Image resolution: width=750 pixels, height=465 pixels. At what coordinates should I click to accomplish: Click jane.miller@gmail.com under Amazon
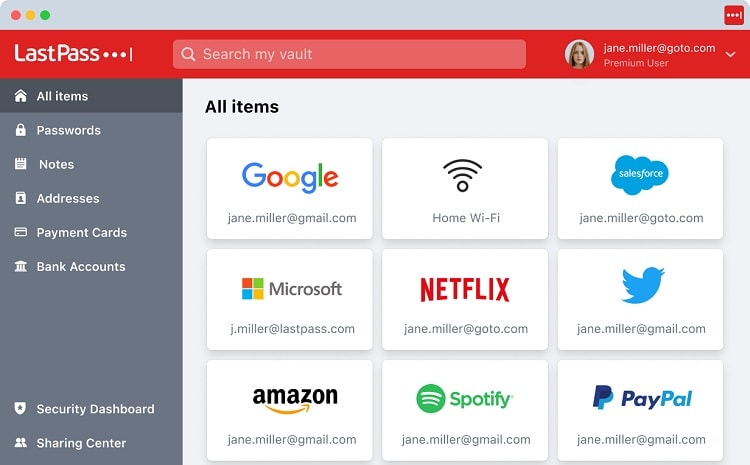click(292, 439)
